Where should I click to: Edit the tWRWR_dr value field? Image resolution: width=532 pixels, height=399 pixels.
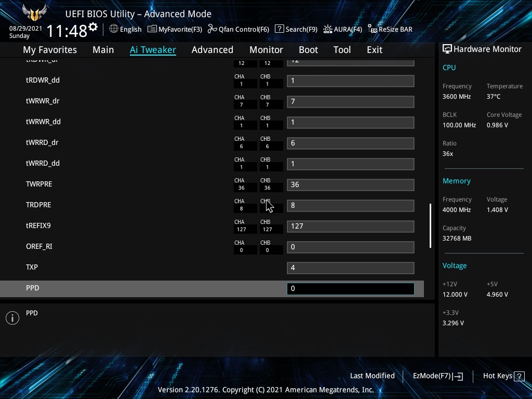click(x=351, y=102)
